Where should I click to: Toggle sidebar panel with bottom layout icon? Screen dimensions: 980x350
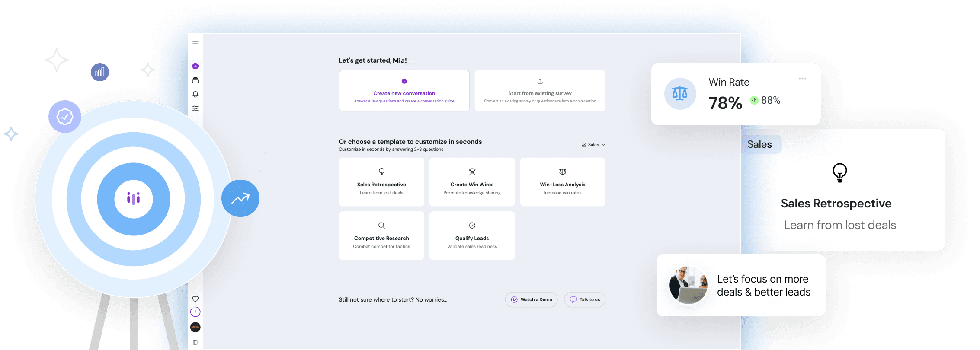pyautogui.click(x=195, y=343)
